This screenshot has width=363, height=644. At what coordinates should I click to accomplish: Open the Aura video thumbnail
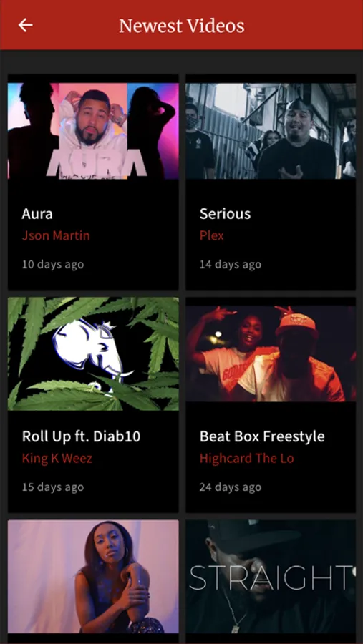[93, 131]
